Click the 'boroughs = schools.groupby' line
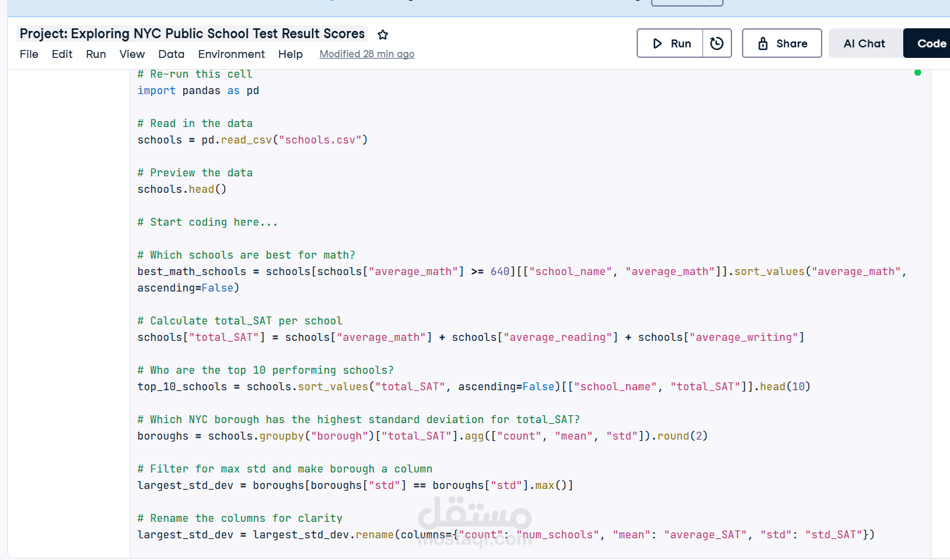This screenshot has height=560, width=950. coord(423,436)
